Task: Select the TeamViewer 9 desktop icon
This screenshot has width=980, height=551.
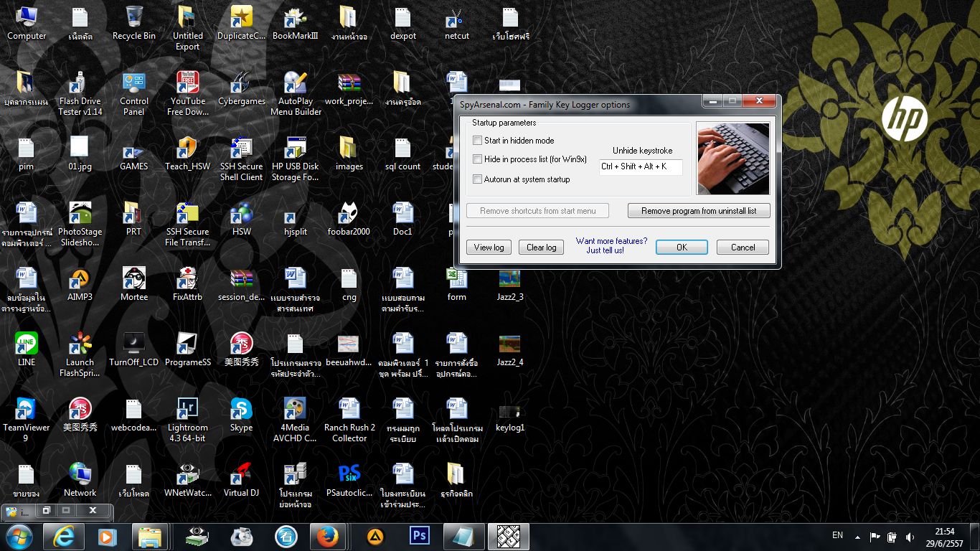Action: [x=27, y=420]
